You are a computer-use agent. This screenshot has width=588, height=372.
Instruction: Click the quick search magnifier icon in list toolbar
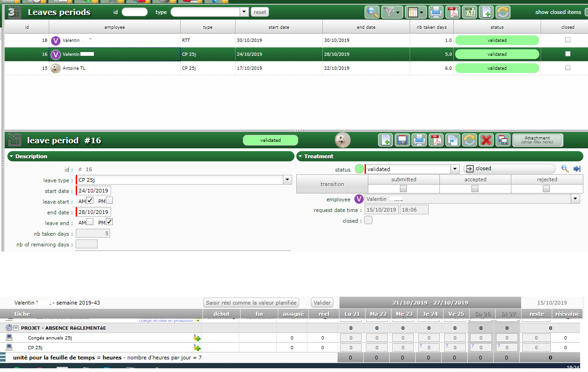[x=372, y=12]
